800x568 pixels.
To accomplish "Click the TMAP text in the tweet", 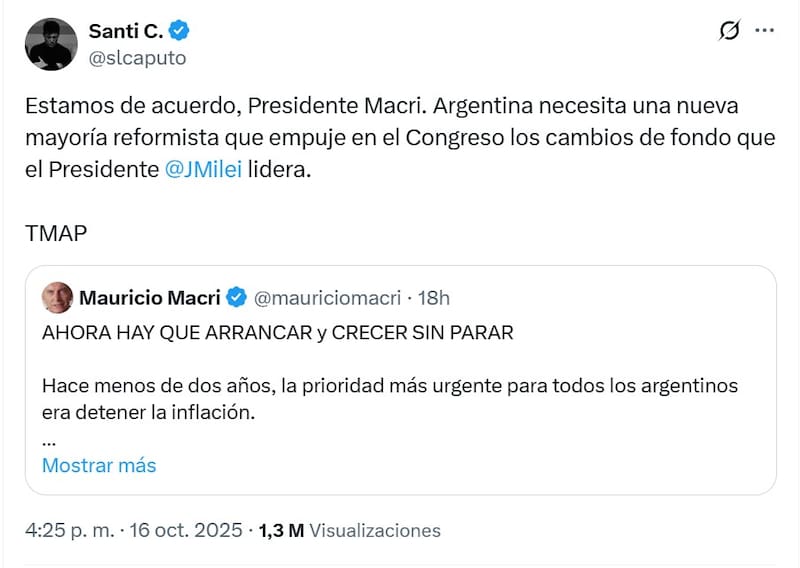I will tap(56, 233).
